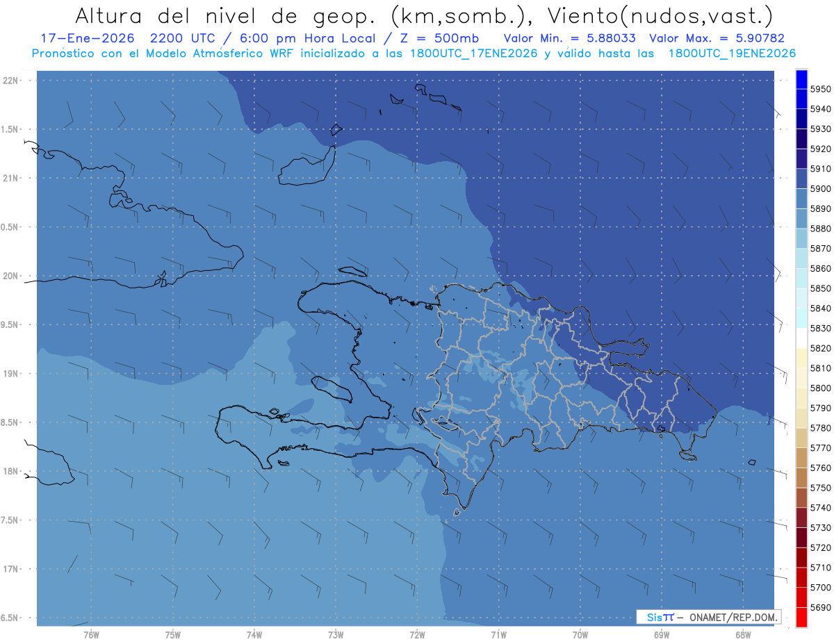This screenshot has width=834, height=644.
Task: Click the 5900 colorbar value
Action: click(x=820, y=188)
